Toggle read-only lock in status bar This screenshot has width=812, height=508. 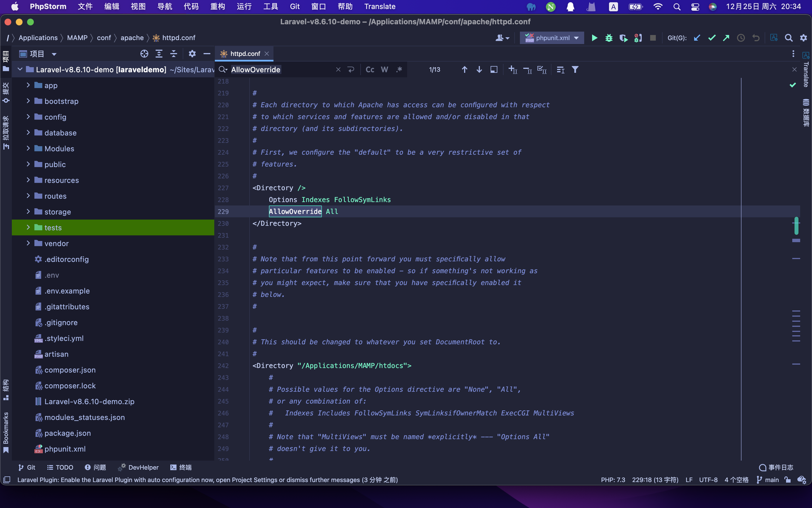point(787,480)
